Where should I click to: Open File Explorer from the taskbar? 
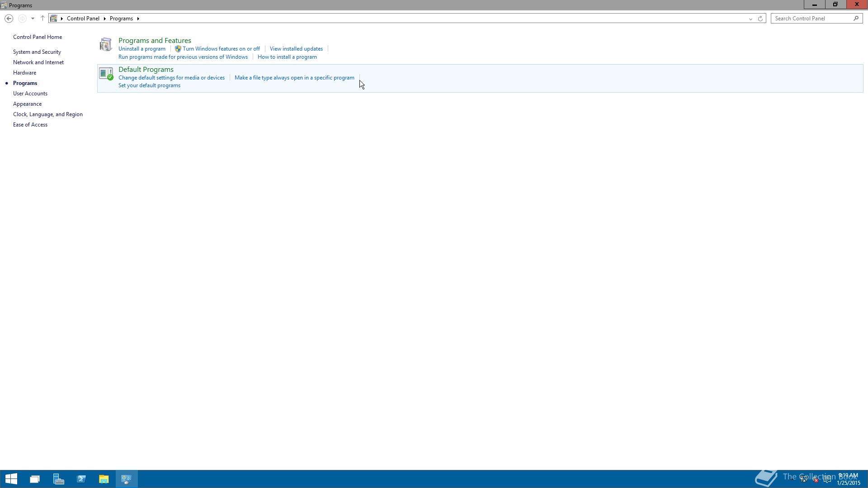(104, 479)
